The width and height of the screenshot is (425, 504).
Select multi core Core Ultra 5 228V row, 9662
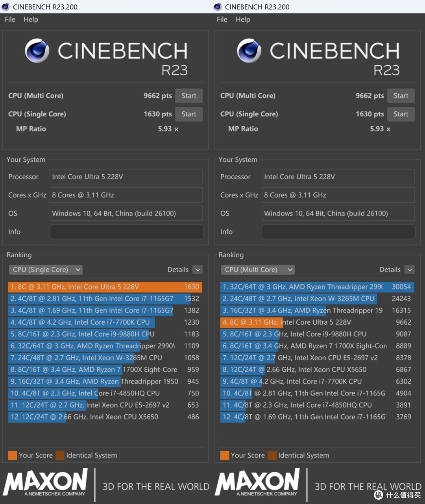pos(317,322)
